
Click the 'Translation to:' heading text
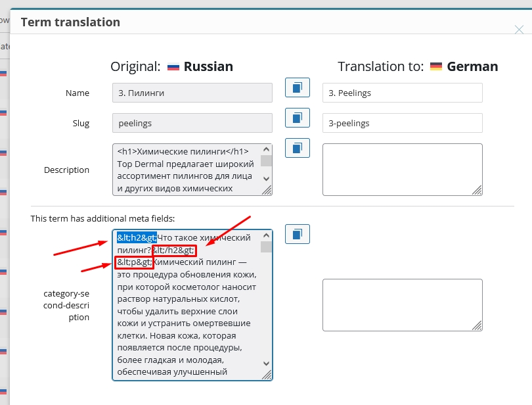[381, 66]
